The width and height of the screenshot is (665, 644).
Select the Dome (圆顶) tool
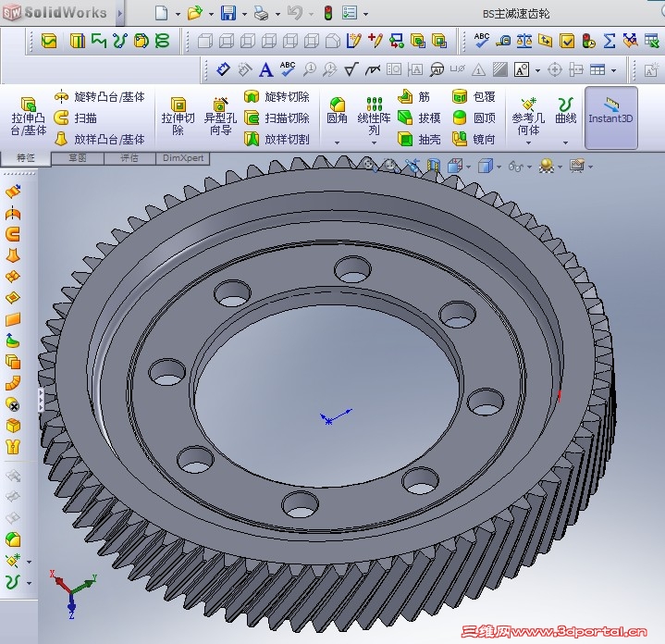coord(474,118)
